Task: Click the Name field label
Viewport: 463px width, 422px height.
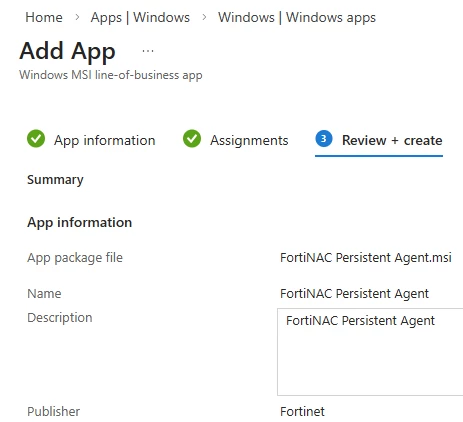Action: tap(44, 294)
